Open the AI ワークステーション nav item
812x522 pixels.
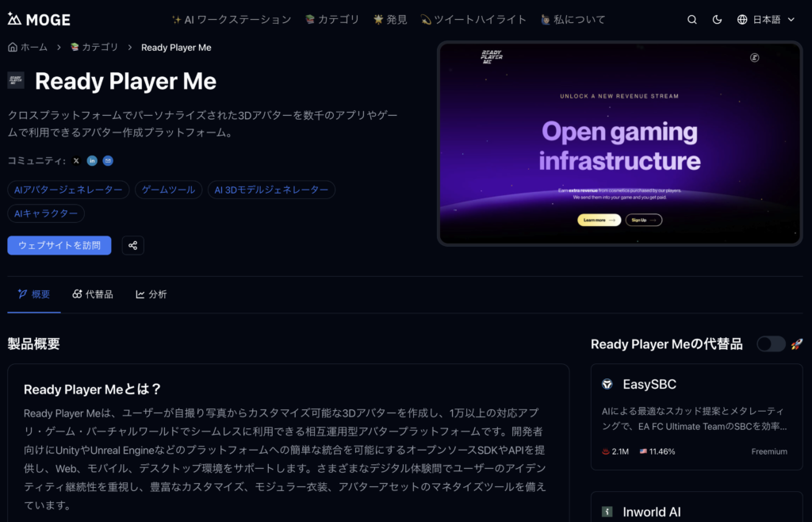[x=231, y=20]
